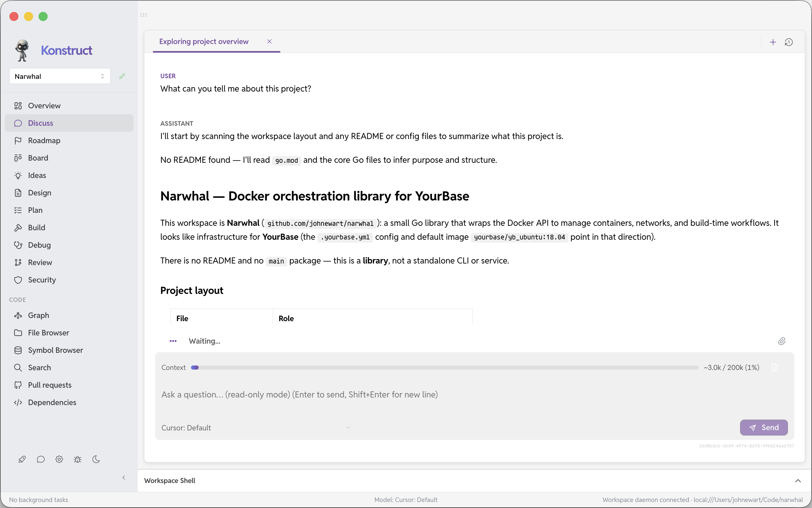Click the .yourbase.yml code chip
The height and width of the screenshot is (508, 812).
[x=345, y=238]
